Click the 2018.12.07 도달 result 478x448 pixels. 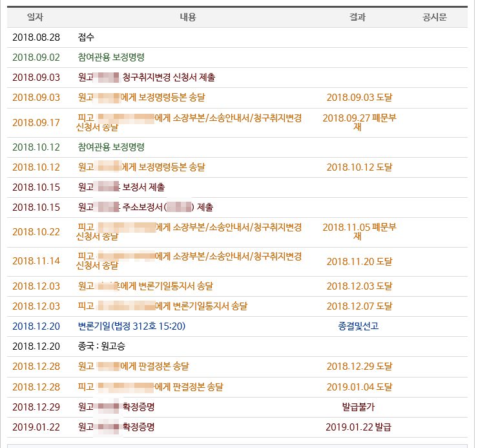(x=358, y=306)
